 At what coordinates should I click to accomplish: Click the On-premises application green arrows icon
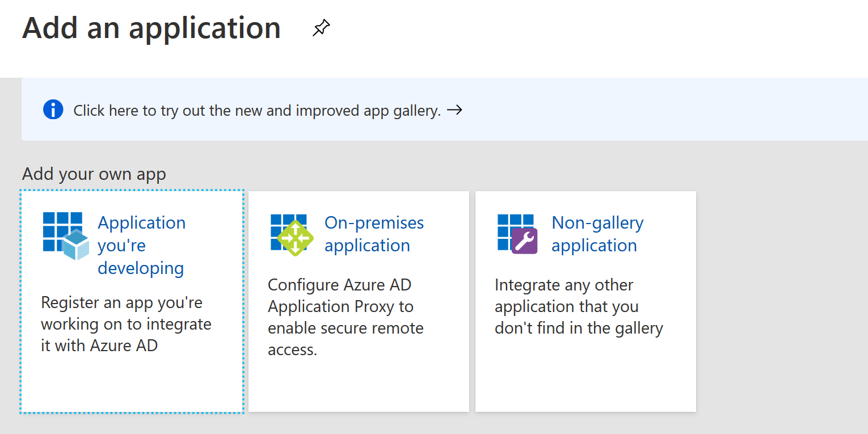click(291, 235)
